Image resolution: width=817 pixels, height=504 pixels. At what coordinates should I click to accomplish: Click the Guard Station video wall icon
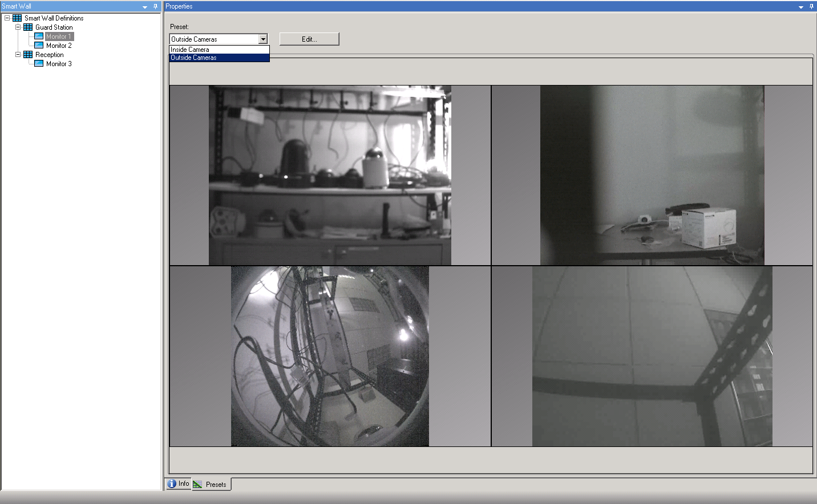point(27,27)
